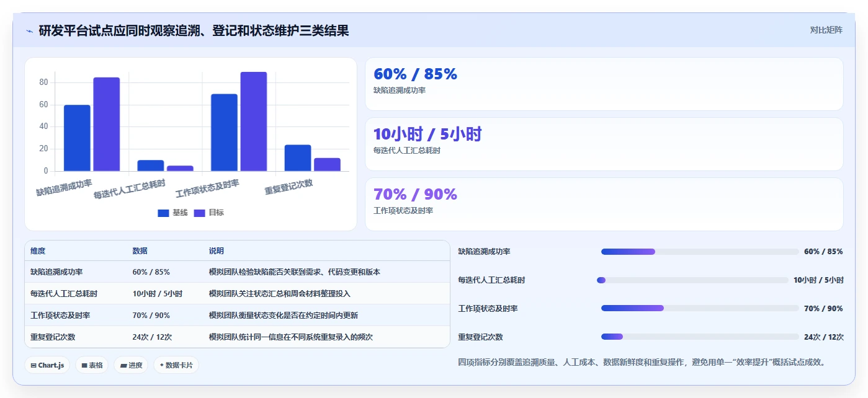Click the 工作项状态及时率 progress bar
868x398 pixels.
(700, 308)
